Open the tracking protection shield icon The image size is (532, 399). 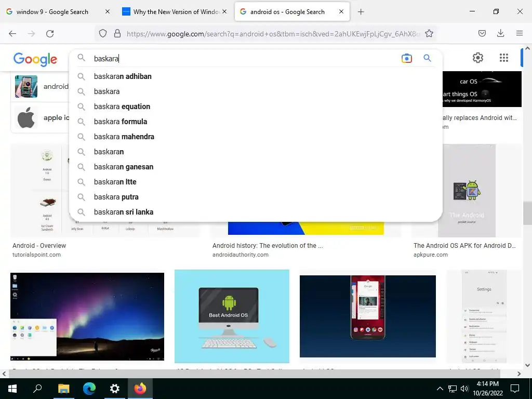coord(103,33)
